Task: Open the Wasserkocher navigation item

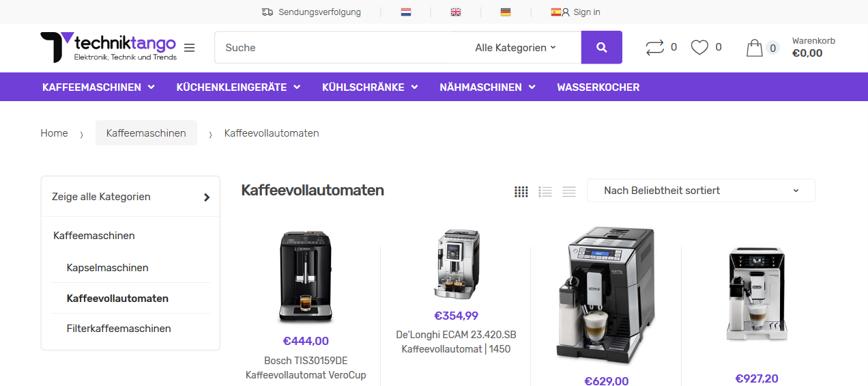Action: point(598,87)
